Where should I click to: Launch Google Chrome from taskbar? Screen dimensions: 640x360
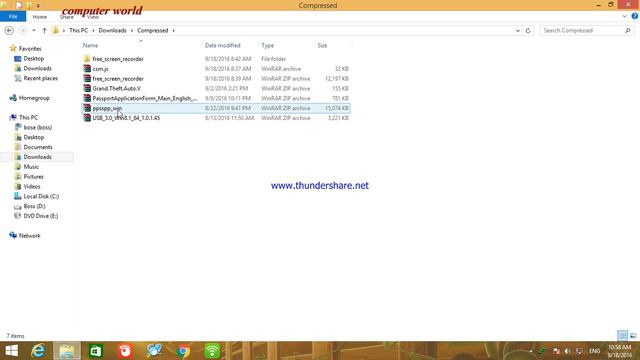pos(183,351)
